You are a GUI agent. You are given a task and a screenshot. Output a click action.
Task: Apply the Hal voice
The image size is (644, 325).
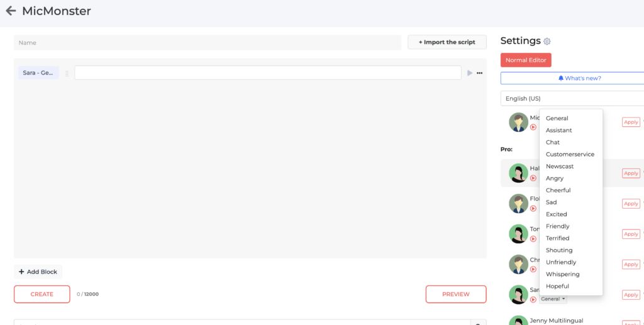[x=631, y=173]
